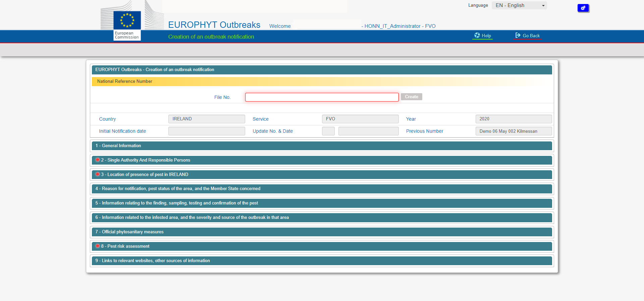Click the 'Service' label
The width and height of the screenshot is (644, 301).
[261, 119]
